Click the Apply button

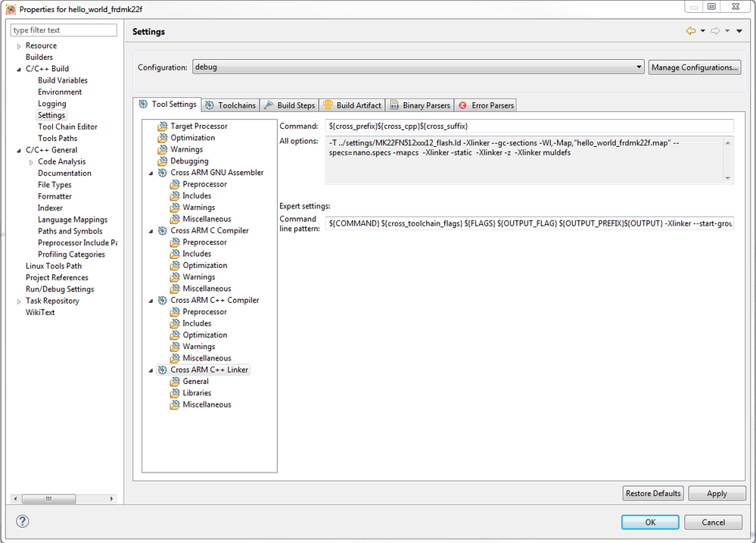717,493
